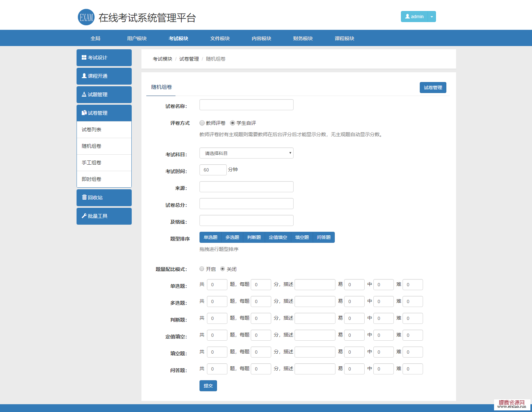Click the 考试设计 grid icon

point(84,57)
